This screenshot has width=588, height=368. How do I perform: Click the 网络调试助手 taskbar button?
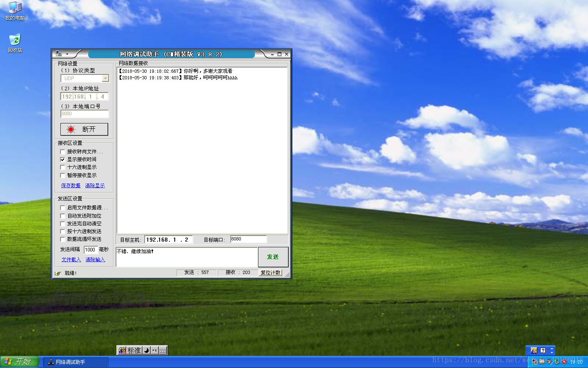point(76,362)
